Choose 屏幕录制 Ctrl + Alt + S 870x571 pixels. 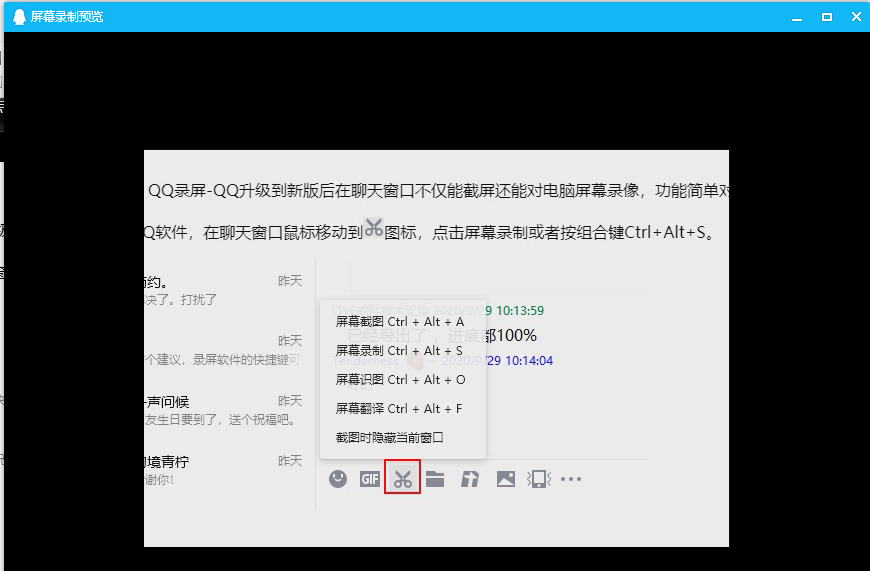pyautogui.click(x=399, y=351)
